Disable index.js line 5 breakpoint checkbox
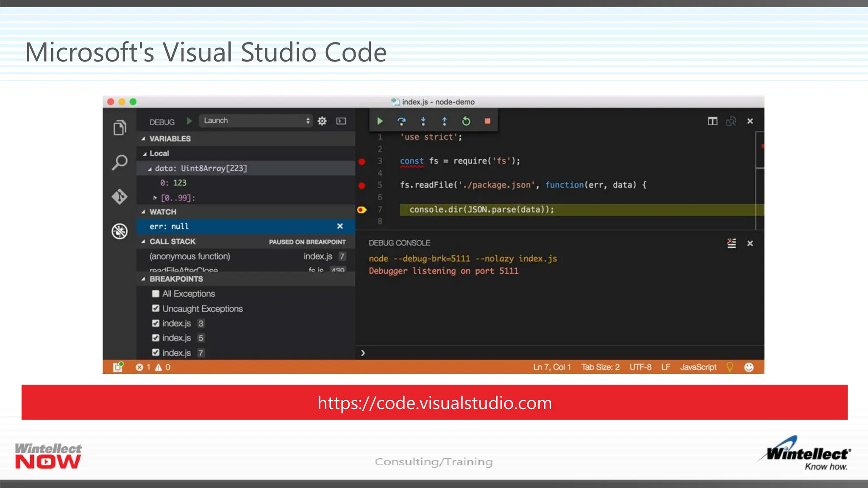The image size is (868, 488). (x=156, y=338)
